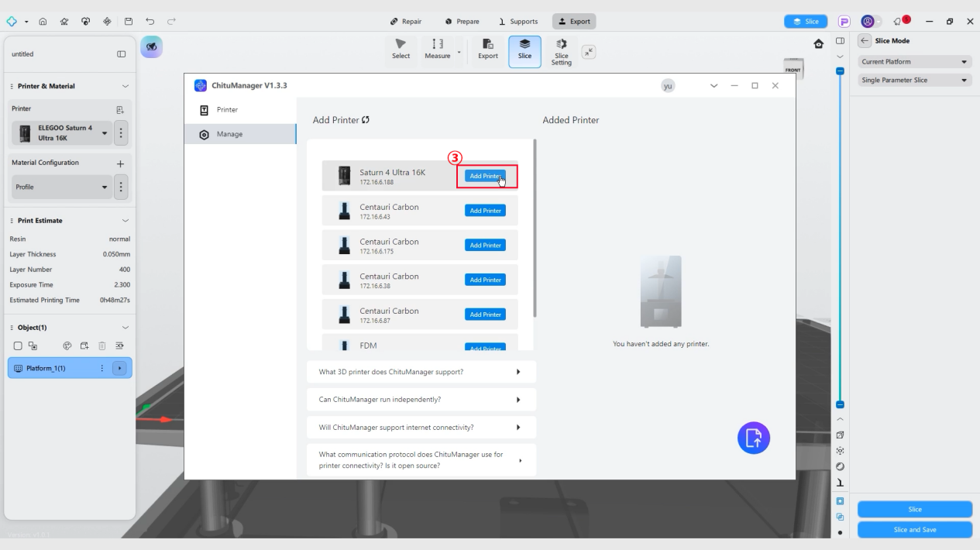Activate the Slice tool in the viewport toolbar
Image resolution: width=980 pixels, height=550 pixels.
tap(524, 50)
